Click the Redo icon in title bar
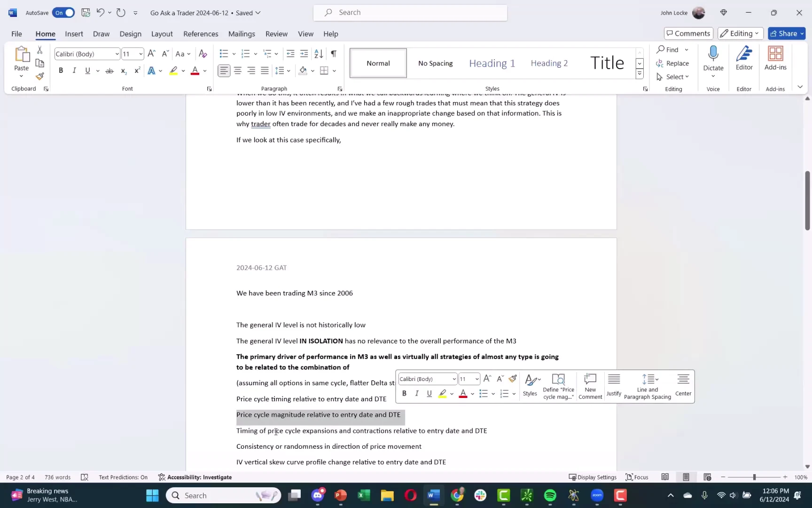 (x=121, y=13)
